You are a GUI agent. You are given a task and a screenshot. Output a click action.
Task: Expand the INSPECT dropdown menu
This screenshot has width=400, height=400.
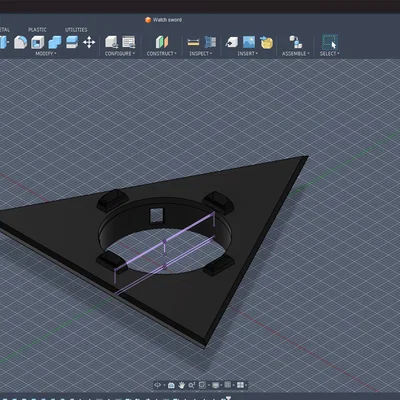(201, 54)
